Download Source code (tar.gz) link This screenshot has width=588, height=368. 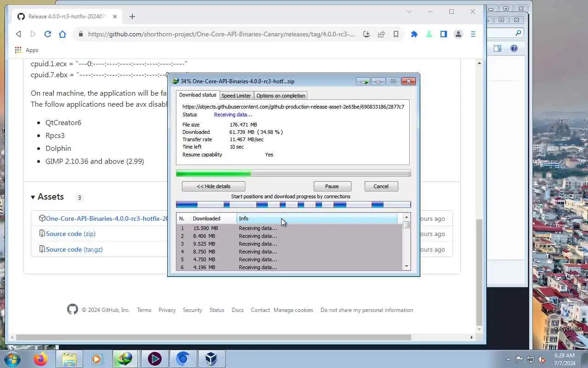(74, 249)
